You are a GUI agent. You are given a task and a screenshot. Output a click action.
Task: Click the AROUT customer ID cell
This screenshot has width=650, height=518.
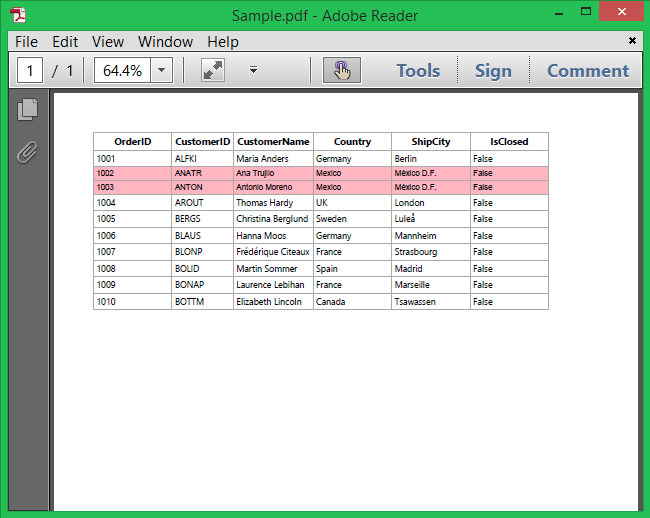pos(202,203)
